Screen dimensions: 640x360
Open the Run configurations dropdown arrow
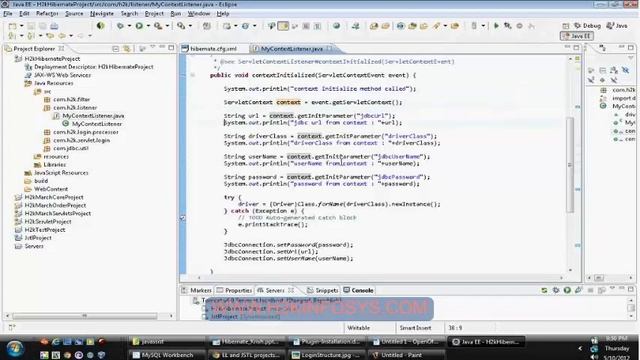click(148, 26)
